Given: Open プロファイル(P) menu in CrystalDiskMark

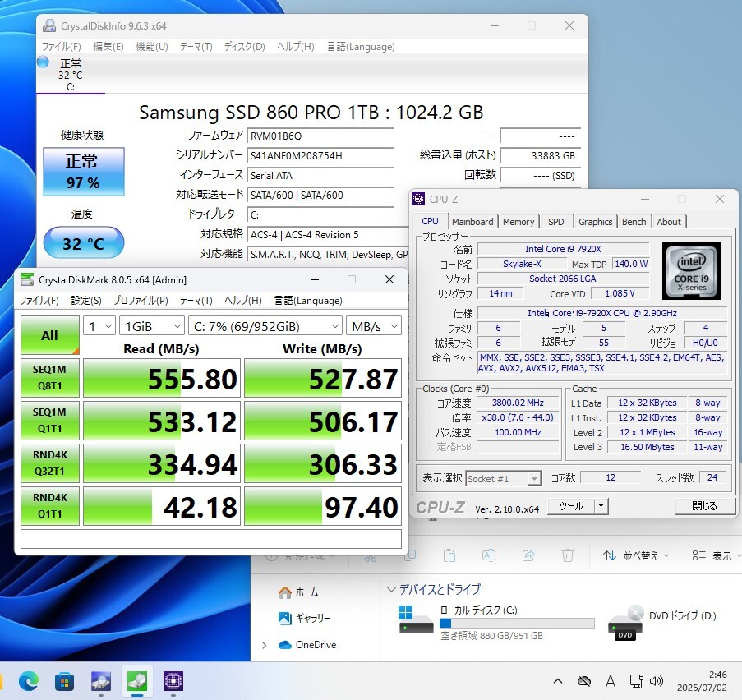Looking at the screenshot, I should click(141, 301).
